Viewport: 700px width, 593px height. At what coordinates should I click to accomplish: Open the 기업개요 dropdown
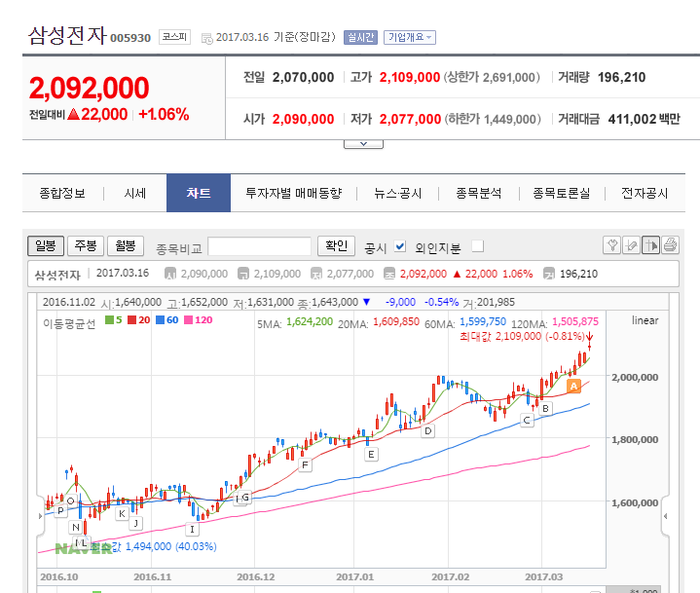coord(410,37)
